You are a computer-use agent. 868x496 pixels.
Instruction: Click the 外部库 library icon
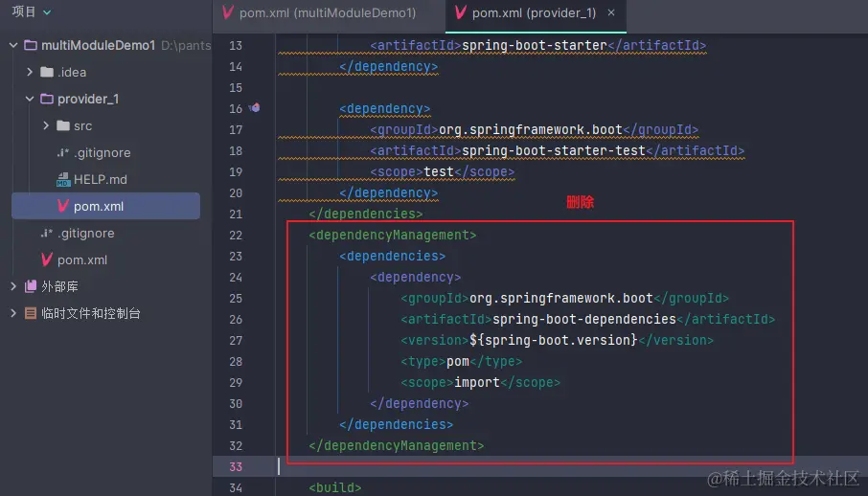pos(31,286)
